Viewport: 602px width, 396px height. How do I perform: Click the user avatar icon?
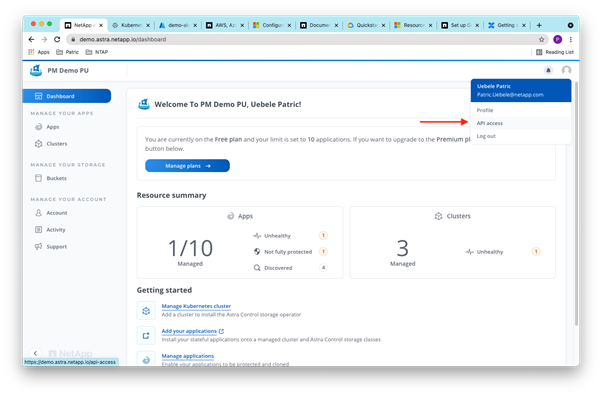tap(566, 70)
